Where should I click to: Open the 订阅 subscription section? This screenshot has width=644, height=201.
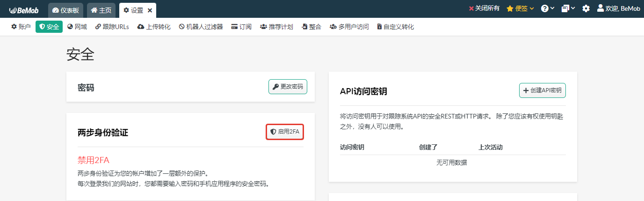pyautogui.click(x=241, y=27)
